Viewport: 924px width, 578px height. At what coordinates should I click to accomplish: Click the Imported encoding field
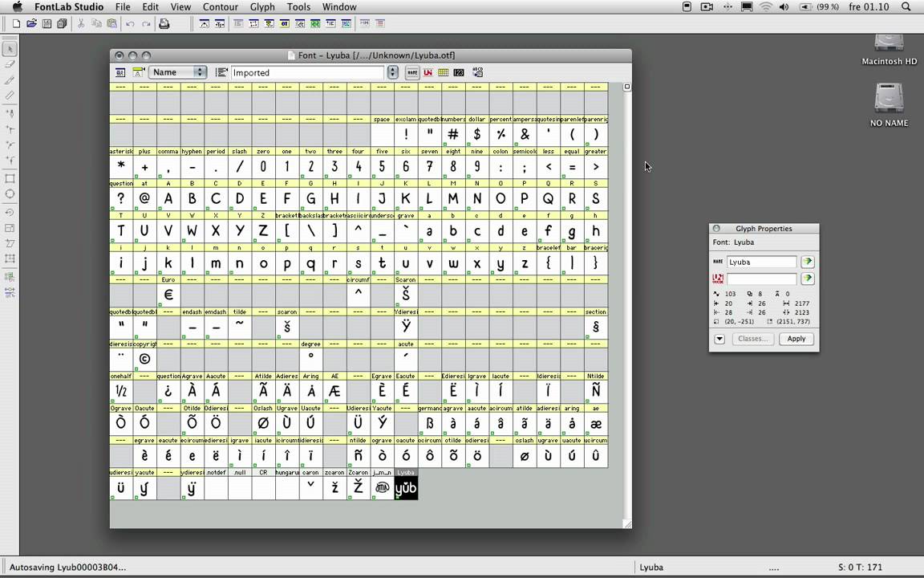click(x=307, y=72)
